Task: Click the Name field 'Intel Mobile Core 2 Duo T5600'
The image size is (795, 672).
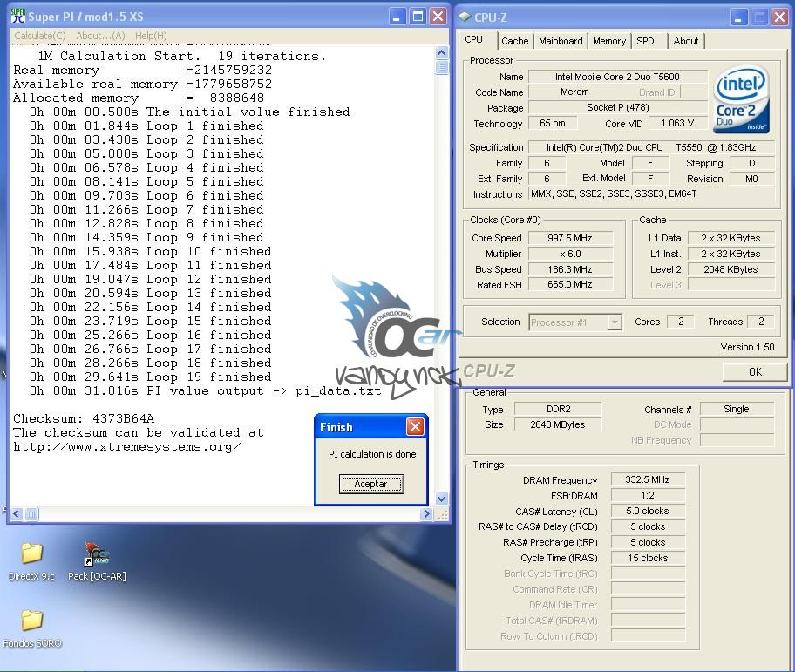Action: click(617, 77)
